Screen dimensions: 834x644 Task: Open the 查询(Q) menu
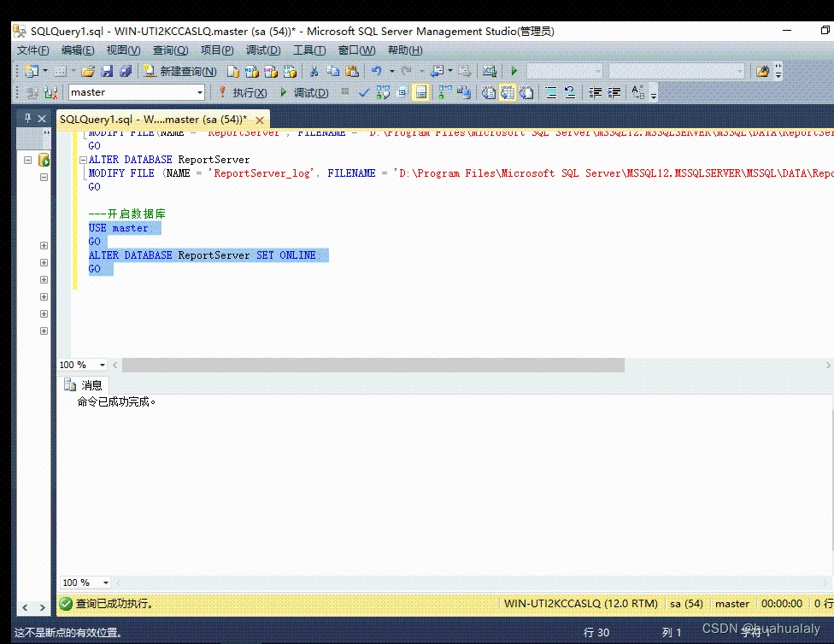pyautogui.click(x=171, y=50)
